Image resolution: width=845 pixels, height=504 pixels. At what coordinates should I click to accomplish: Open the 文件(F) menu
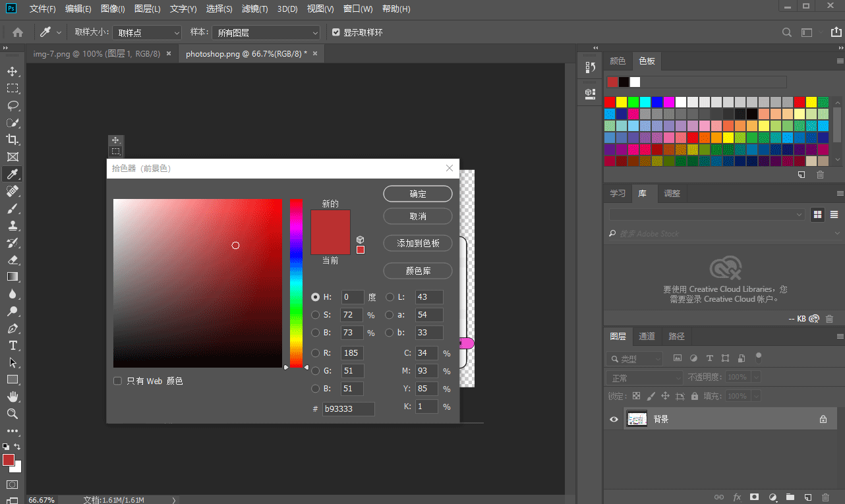tap(43, 9)
